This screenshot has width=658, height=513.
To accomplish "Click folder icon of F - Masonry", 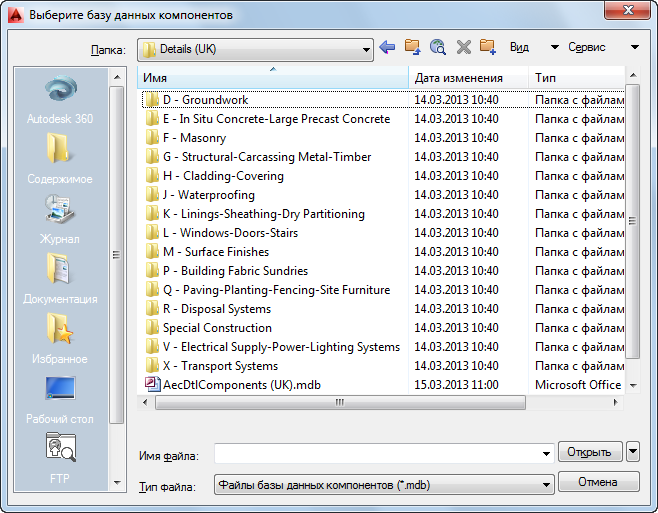I will [x=152, y=137].
